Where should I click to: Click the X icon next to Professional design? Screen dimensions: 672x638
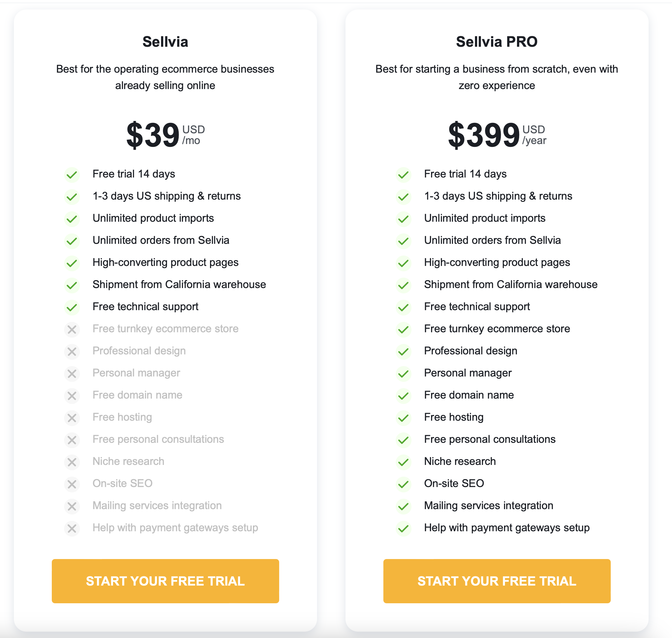click(72, 352)
